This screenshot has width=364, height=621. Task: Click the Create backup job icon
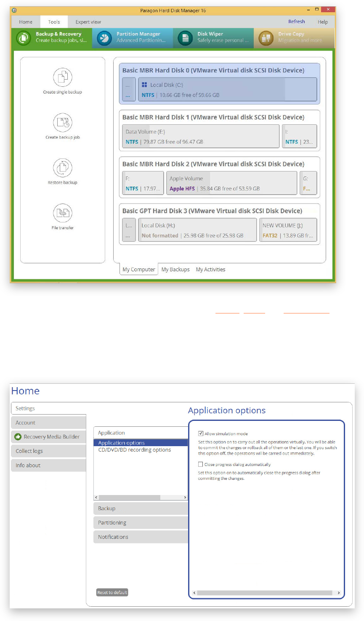click(62, 123)
